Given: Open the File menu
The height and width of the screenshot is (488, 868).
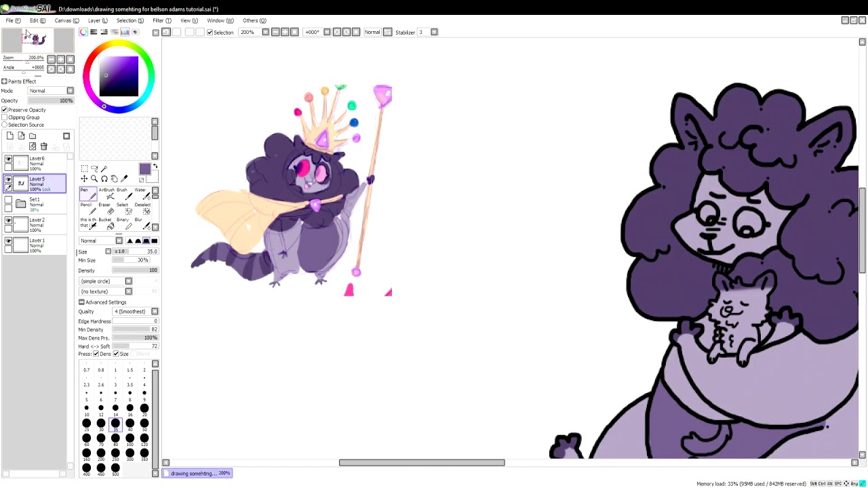Looking at the screenshot, I should pyautogui.click(x=13, y=20).
